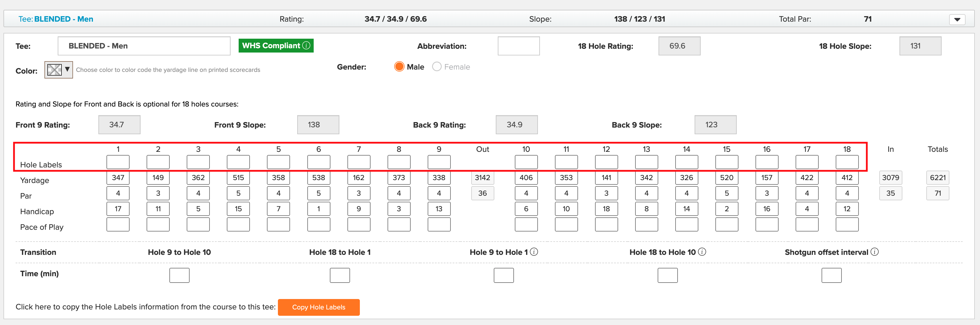Screen dimensions: 980x325
Task: Click the Hole Label box for hole 9
Action: [x=439, y=162]
